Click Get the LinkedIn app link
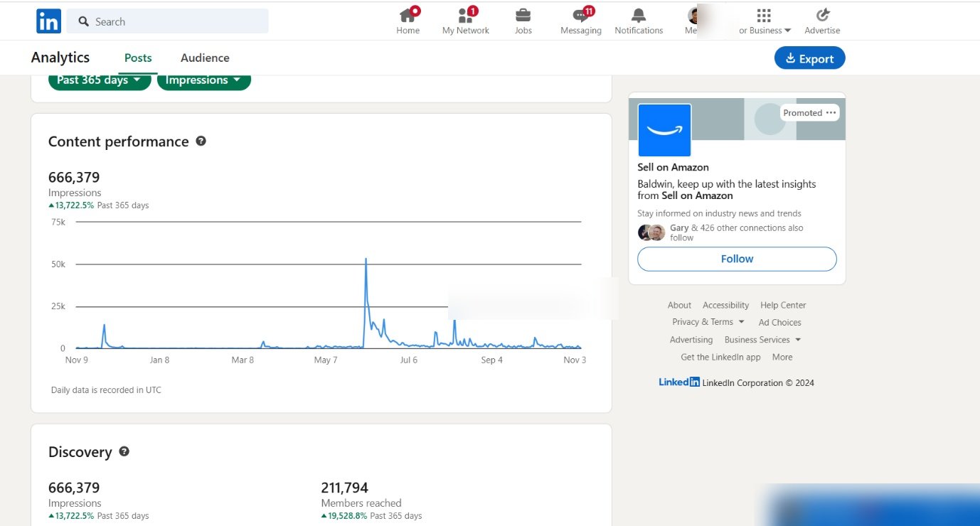The width and height of the screenshot is (980, 526). [x=720, y=357]
